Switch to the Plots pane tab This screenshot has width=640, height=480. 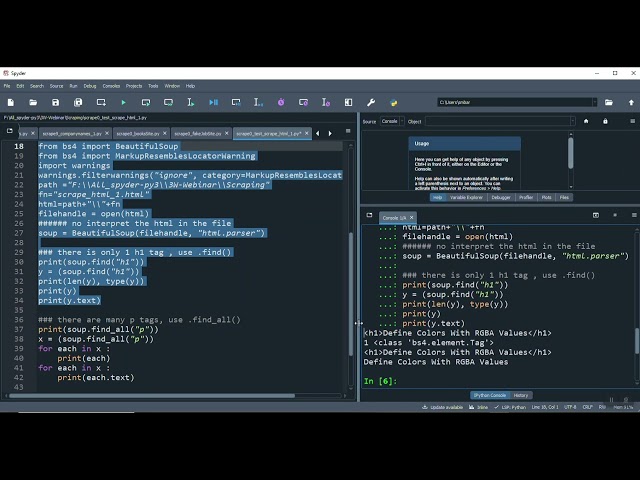547,198
